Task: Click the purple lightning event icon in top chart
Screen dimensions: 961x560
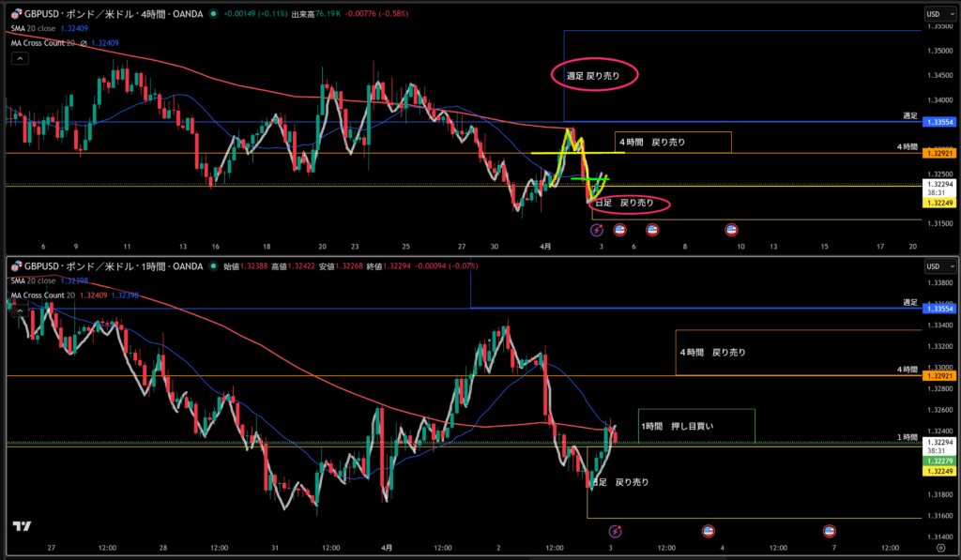Action: pos(596,229)
